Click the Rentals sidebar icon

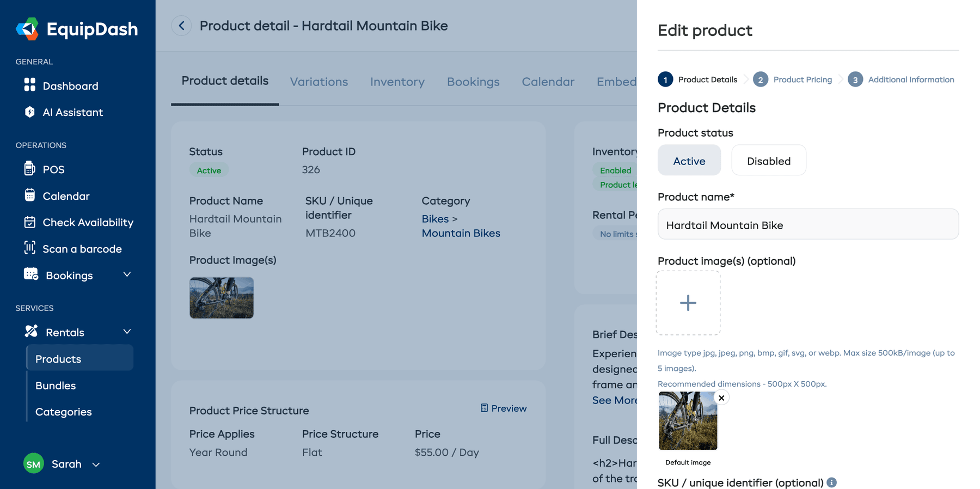click(x=31, y=331)
